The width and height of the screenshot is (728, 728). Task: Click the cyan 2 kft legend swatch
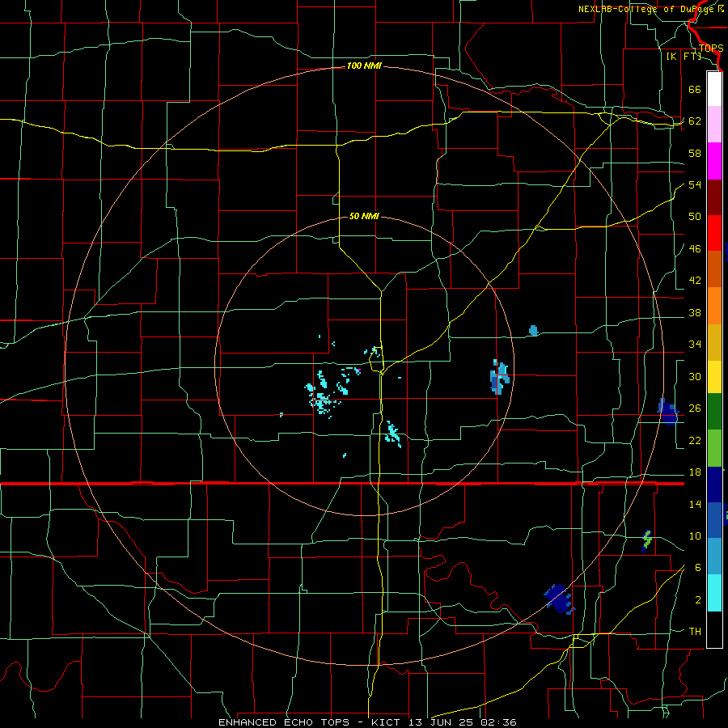click(714, 593)
